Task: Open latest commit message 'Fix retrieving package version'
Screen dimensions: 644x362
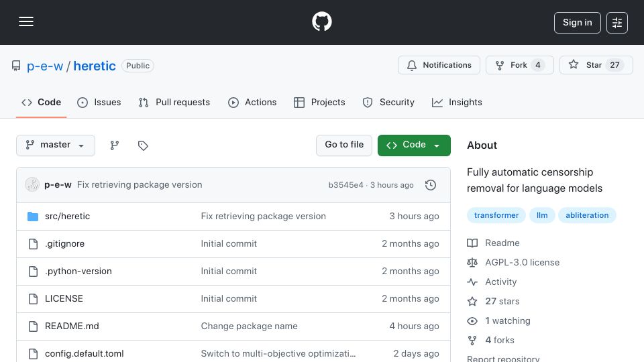Action: click(x=140, y=185)
